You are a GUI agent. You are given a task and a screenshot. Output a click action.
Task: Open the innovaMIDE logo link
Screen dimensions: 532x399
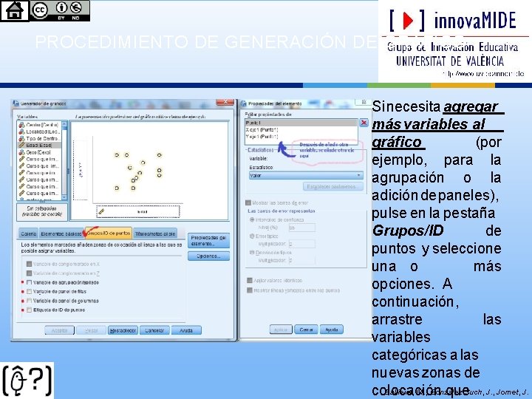(454, 41)
